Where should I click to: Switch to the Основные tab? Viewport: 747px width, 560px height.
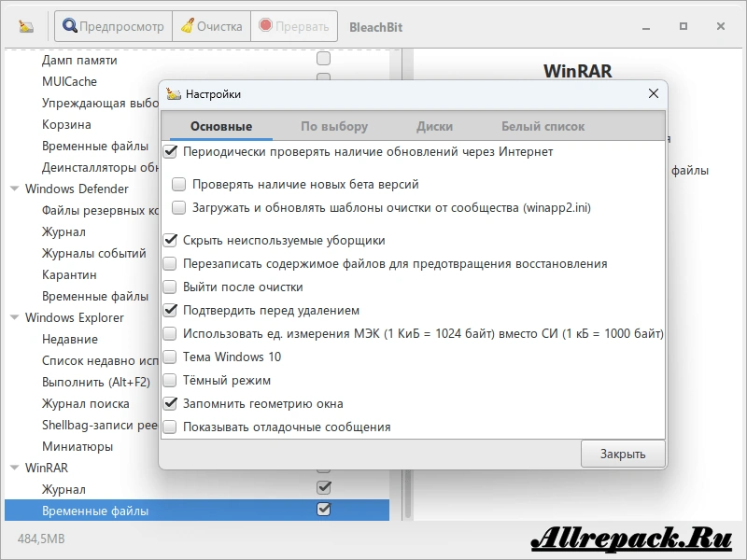(x=221, y=127)
